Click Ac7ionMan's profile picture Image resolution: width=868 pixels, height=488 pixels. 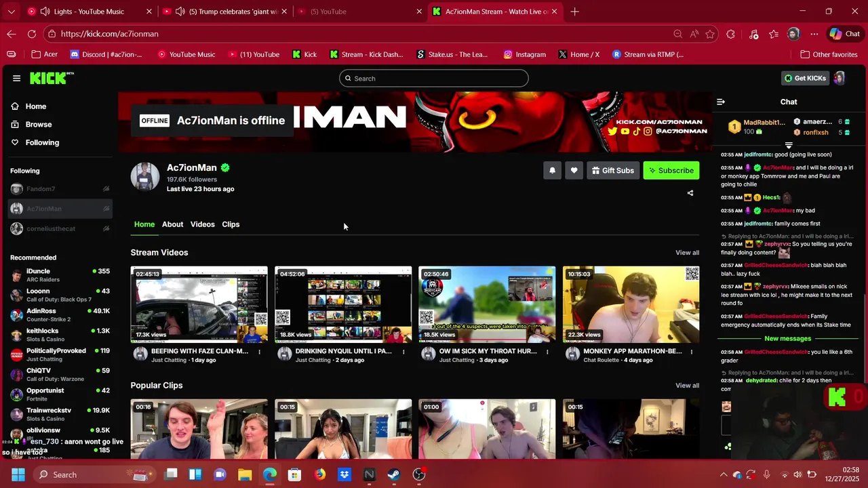[x=144, y=177]
